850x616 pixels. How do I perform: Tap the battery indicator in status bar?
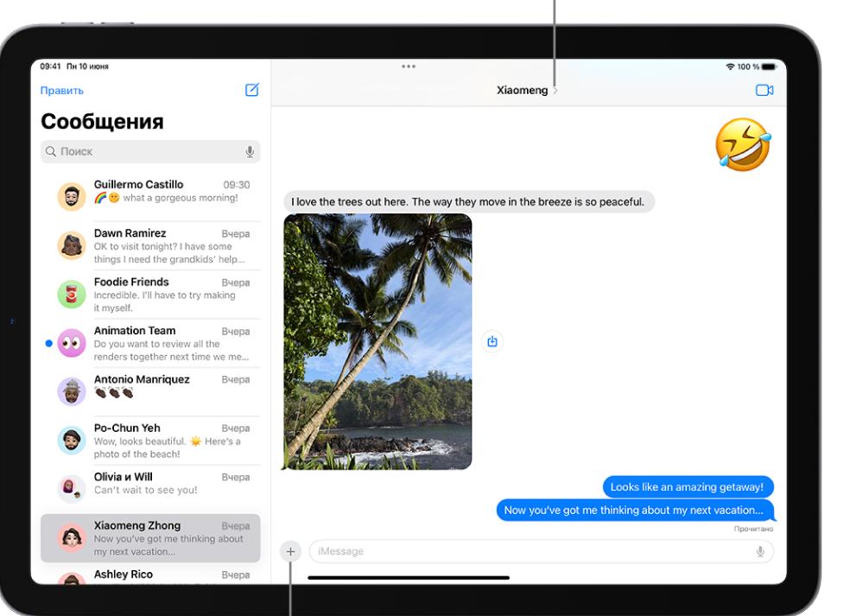tap(770, 67)
